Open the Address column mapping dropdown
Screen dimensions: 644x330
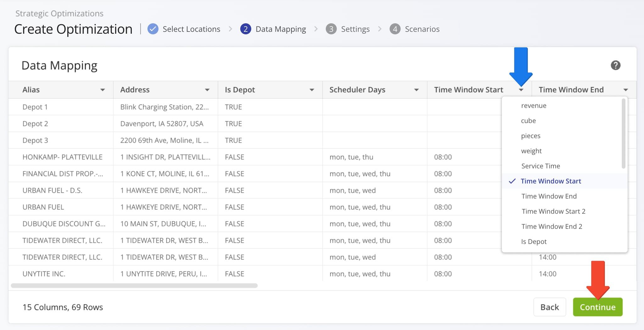point(207,90)
